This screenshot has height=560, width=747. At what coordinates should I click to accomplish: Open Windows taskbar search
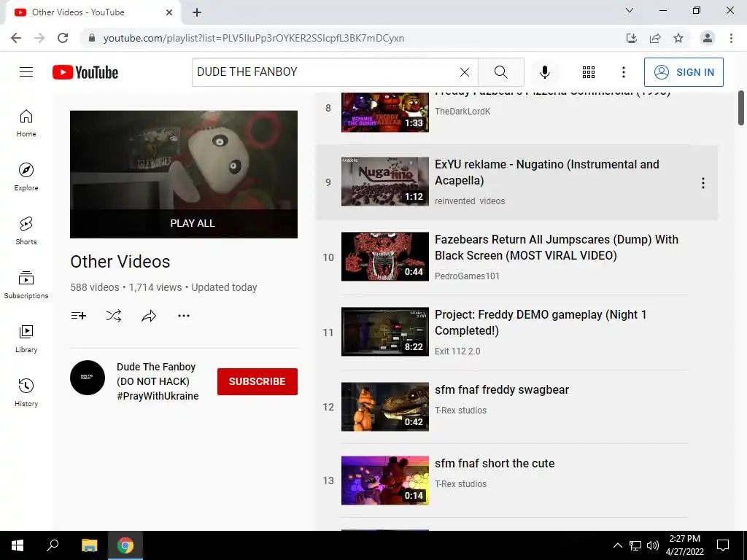[53, 545]
